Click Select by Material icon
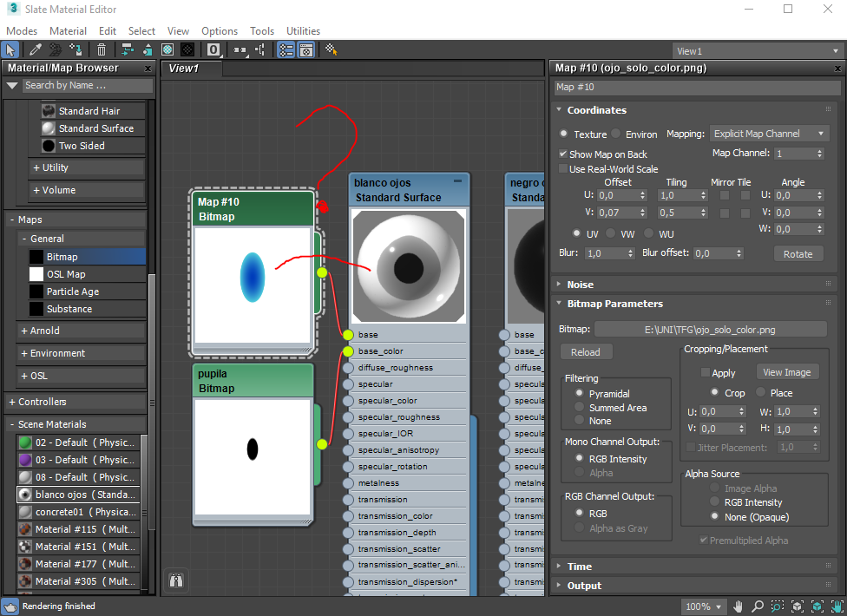 [x=332, y=50]
